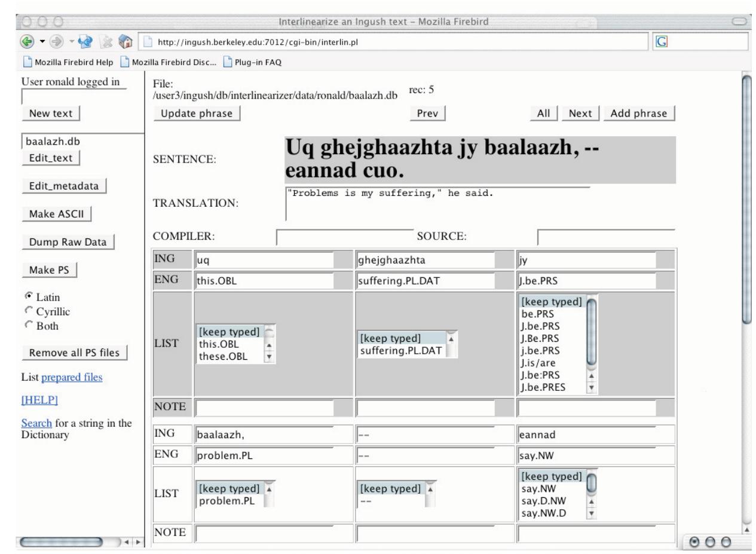The width and height of the screenshot is (756, 554).
Task: Click the ING field containing ghejghaazhta
Action: pyautogui.click(x=426, y=261)
